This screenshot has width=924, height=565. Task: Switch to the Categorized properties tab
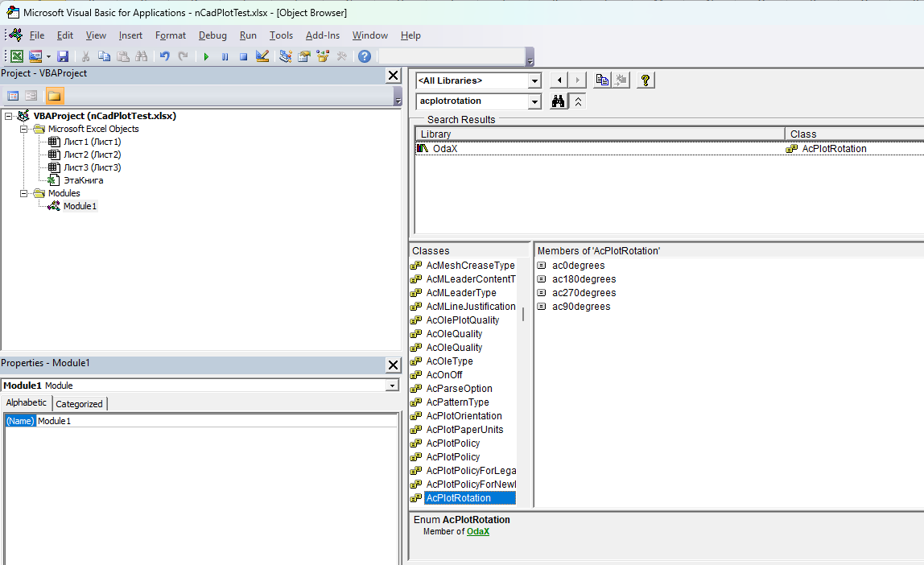click(79, 404)
